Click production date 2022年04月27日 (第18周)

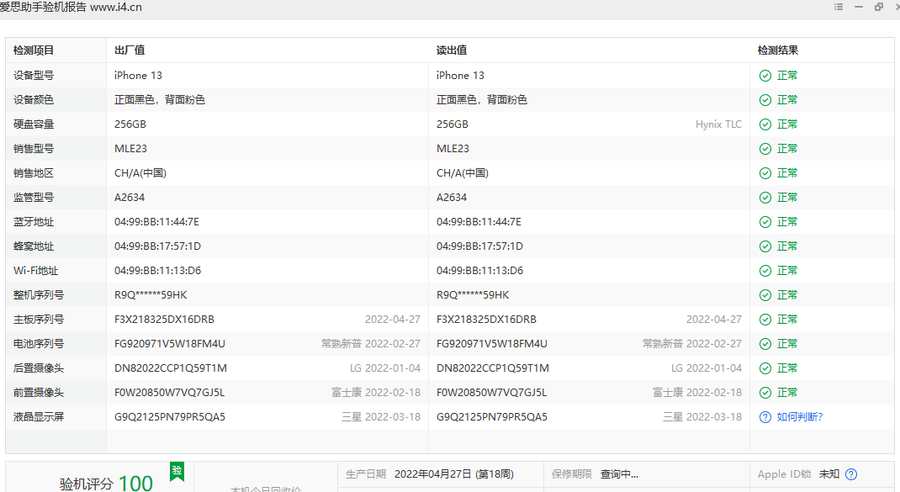pyautogui.click(x=454, y=474)
